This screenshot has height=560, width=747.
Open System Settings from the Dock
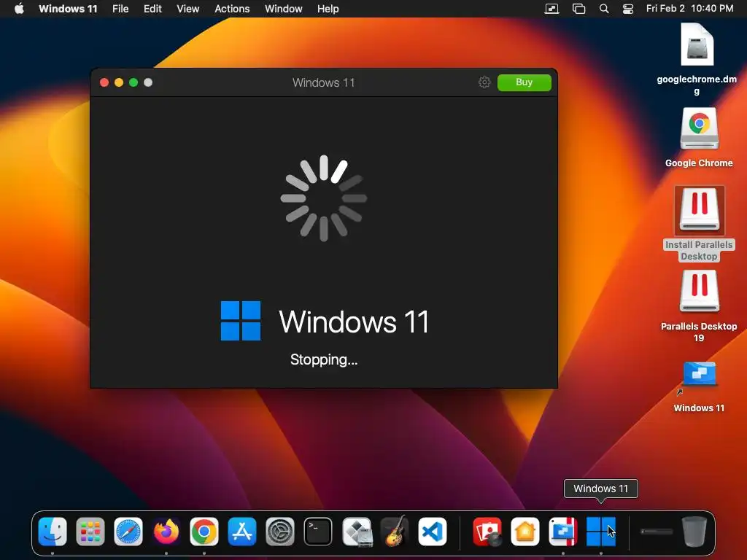(280, 532)
